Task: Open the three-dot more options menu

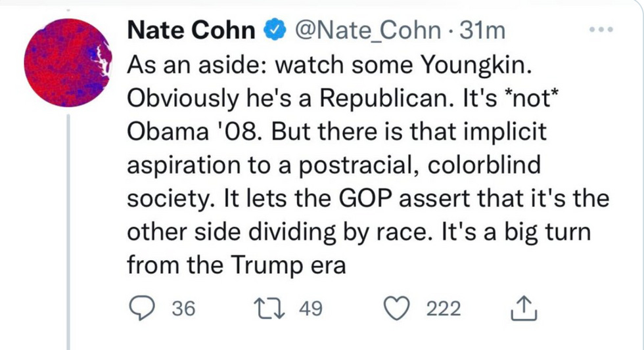Action: 601,30
